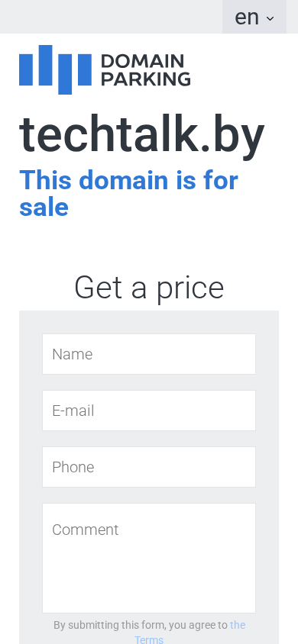Click the 'Get a price' heading
Screen dimensions: 298x644
pos(149,288)
